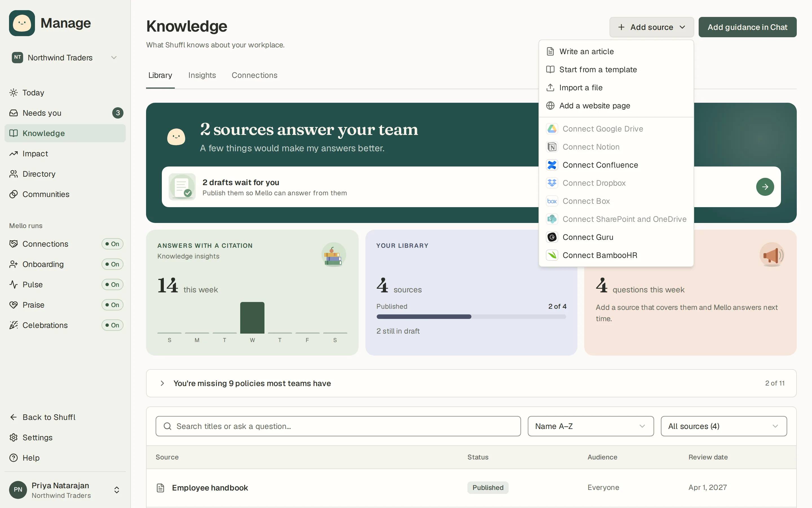Choose Add a website page
The width and height of the screenshot is (812, 508).
(616, 106)
